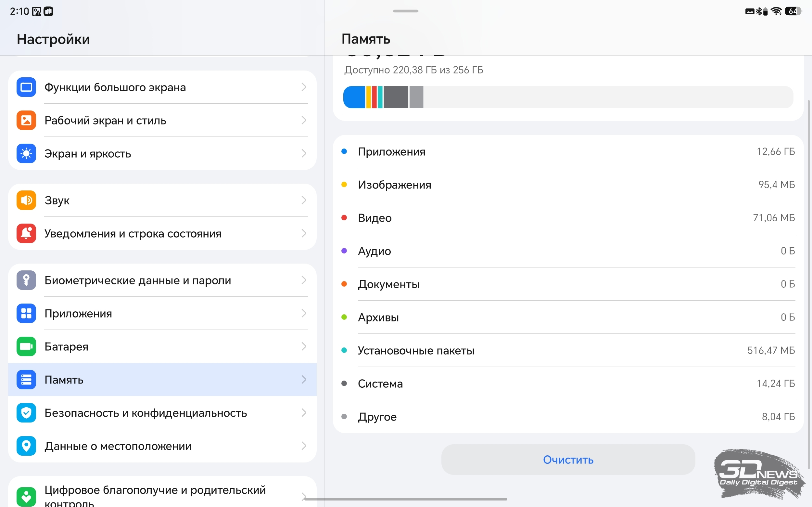Tap the picture notification icon in status bar
Image resolution: width=812 pixels, height=507 pixels.
click(x=36, y=12)
